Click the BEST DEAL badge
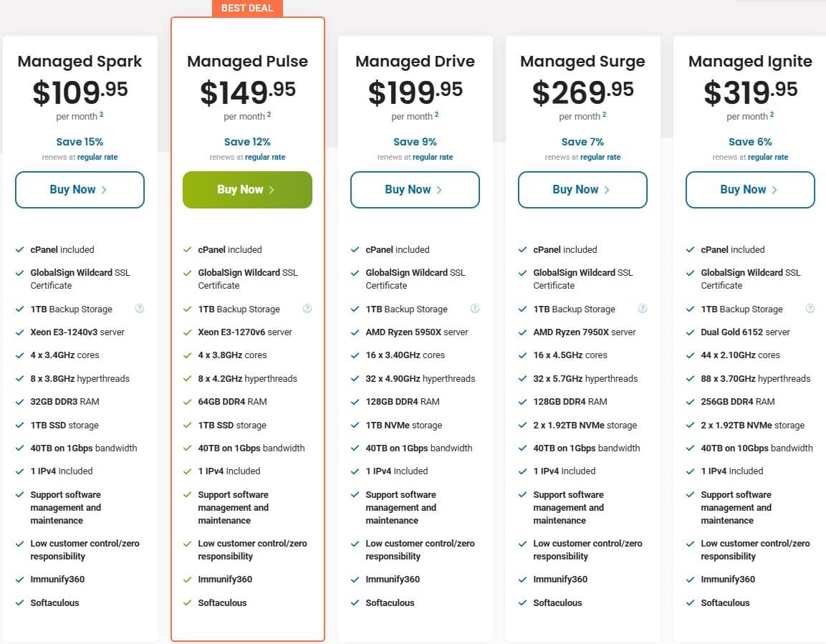Screen dimensions: 826x644 (248, 8)
